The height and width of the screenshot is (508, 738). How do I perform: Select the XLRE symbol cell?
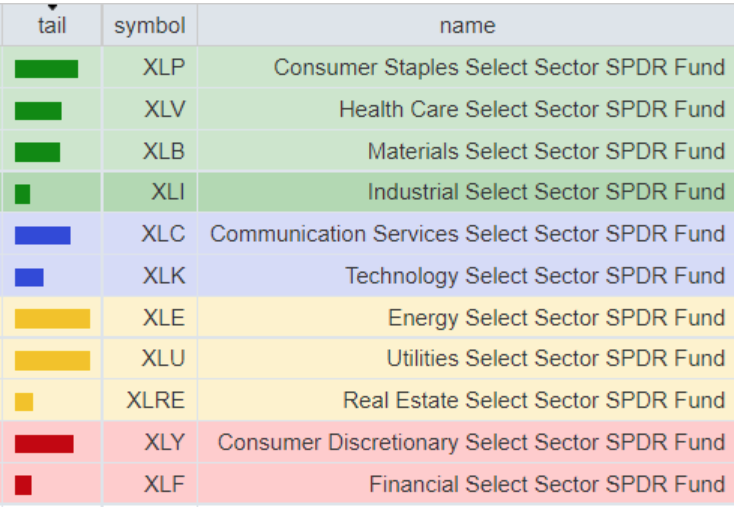click(x=156, y=401)
